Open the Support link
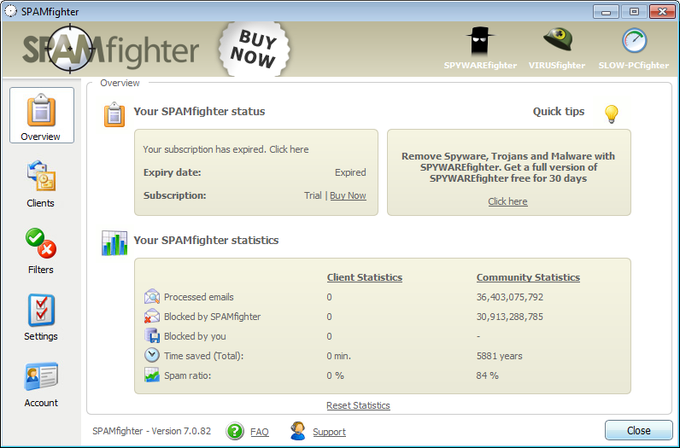 point(329,432)
